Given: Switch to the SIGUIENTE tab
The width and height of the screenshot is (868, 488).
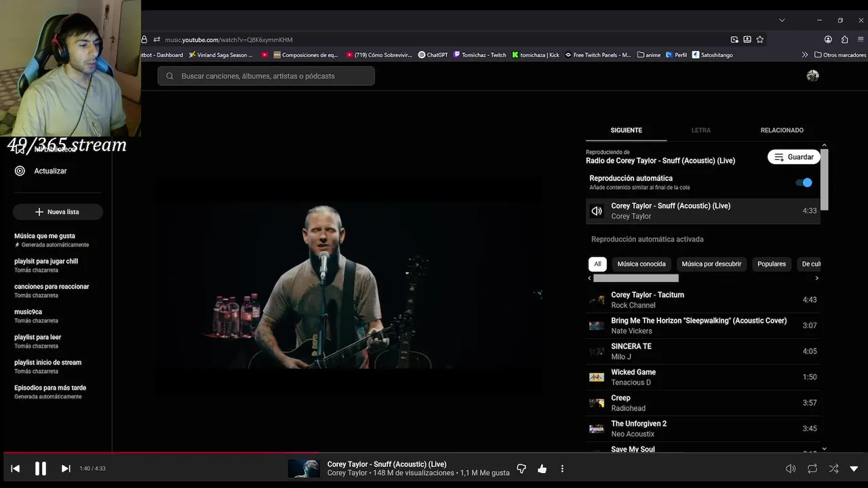Looking at the screenshot, I should click(626, 130).
